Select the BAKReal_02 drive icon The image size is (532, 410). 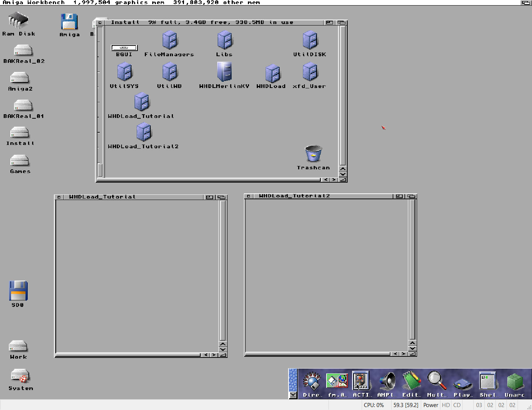[x=23, y=50]
